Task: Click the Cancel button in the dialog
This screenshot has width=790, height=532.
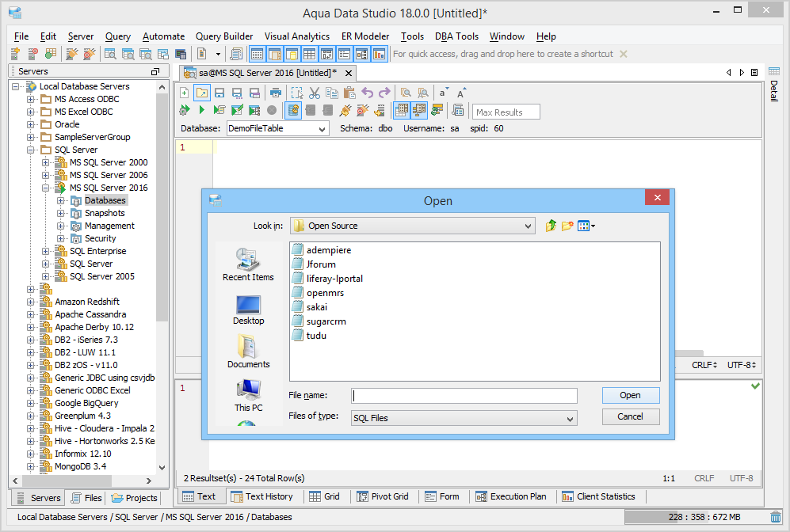Action: [x=630, y=416]
